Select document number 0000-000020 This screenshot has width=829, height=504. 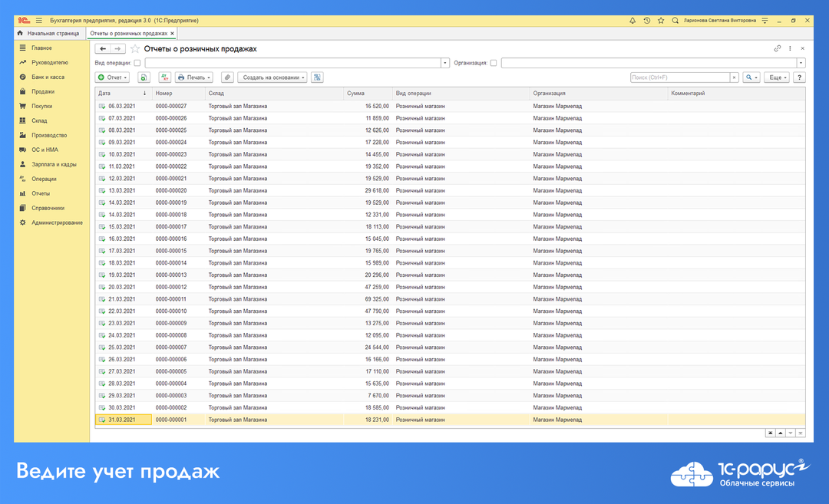(170, 191)
